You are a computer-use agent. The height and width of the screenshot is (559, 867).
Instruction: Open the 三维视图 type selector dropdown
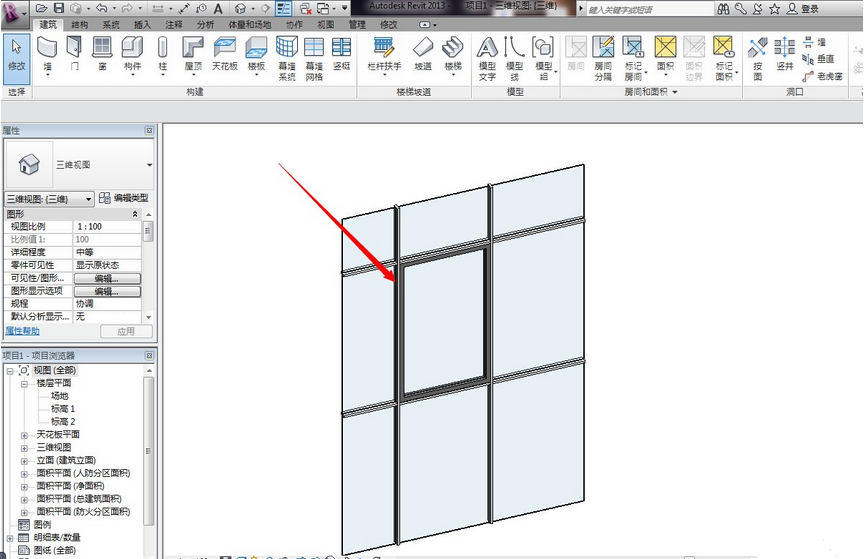pos(149,164)
